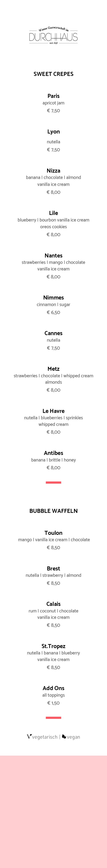Click the St.Tropez waffle title
Image resolution: width=107 pixels, height=868 pixels.
tap(53, 646)
